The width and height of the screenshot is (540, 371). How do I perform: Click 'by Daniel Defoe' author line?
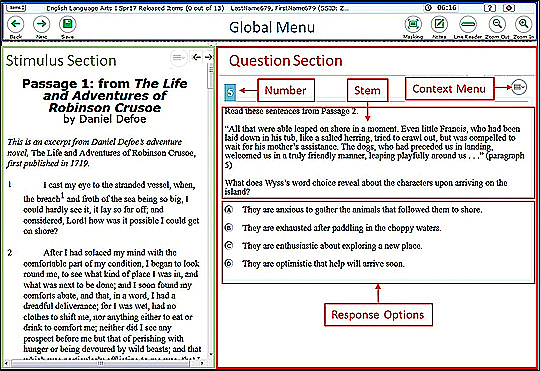(105, 119)
